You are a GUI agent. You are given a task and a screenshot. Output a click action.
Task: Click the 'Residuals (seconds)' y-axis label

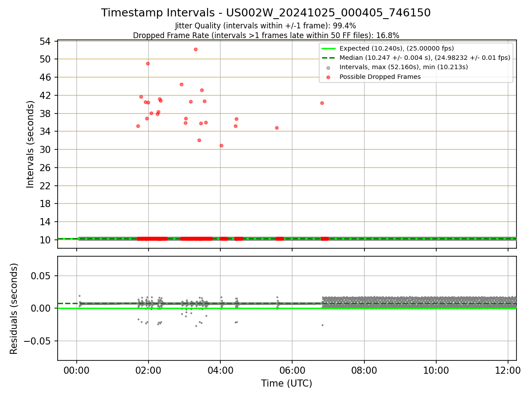(14, 309)
